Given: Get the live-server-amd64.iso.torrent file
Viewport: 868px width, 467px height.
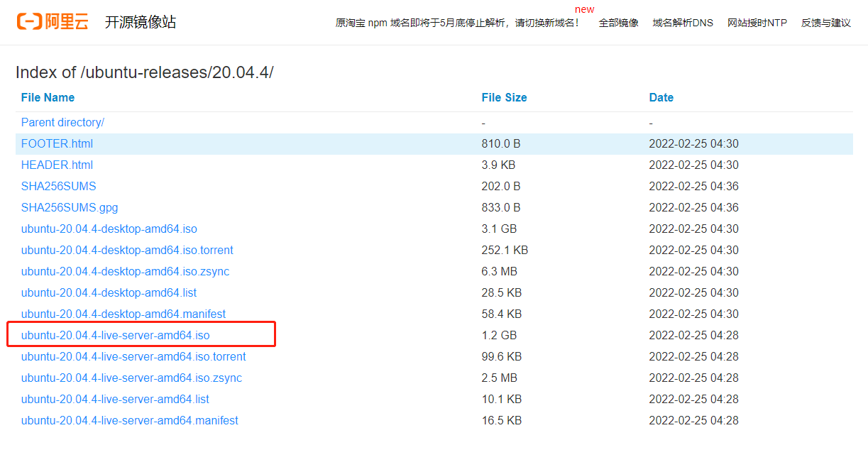Looking at the screenshot, I should pyautogui.click(x=133, y=356).
